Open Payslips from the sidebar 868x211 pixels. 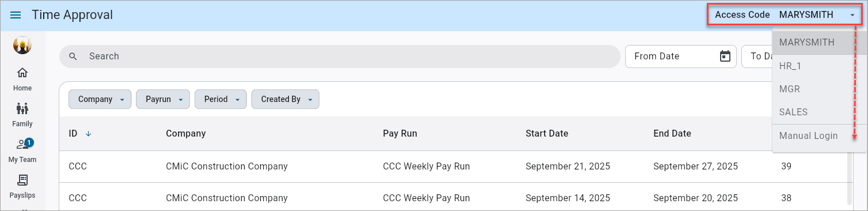point(22,186)
